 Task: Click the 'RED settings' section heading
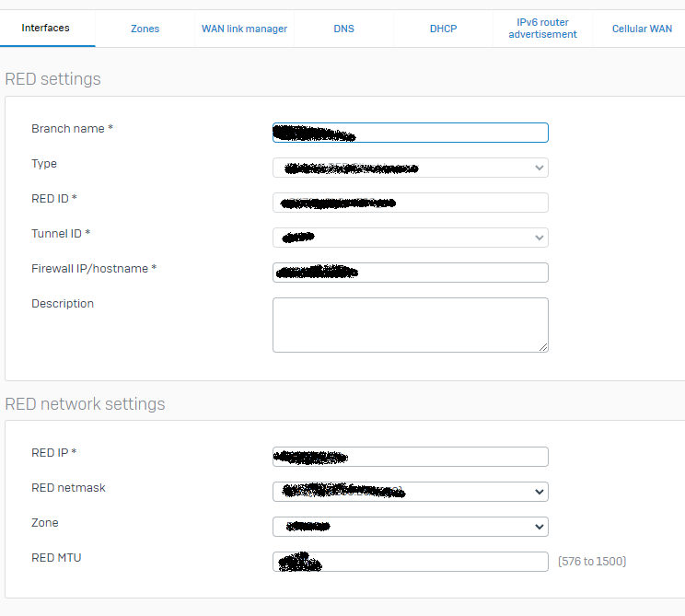pyautogui.click(x=52, y=79)
